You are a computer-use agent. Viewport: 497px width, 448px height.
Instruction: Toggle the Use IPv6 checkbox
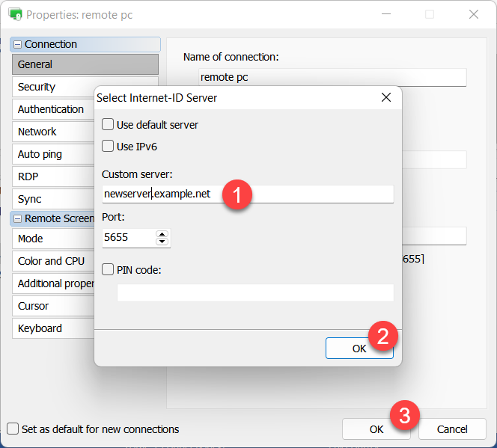(109, 147)
